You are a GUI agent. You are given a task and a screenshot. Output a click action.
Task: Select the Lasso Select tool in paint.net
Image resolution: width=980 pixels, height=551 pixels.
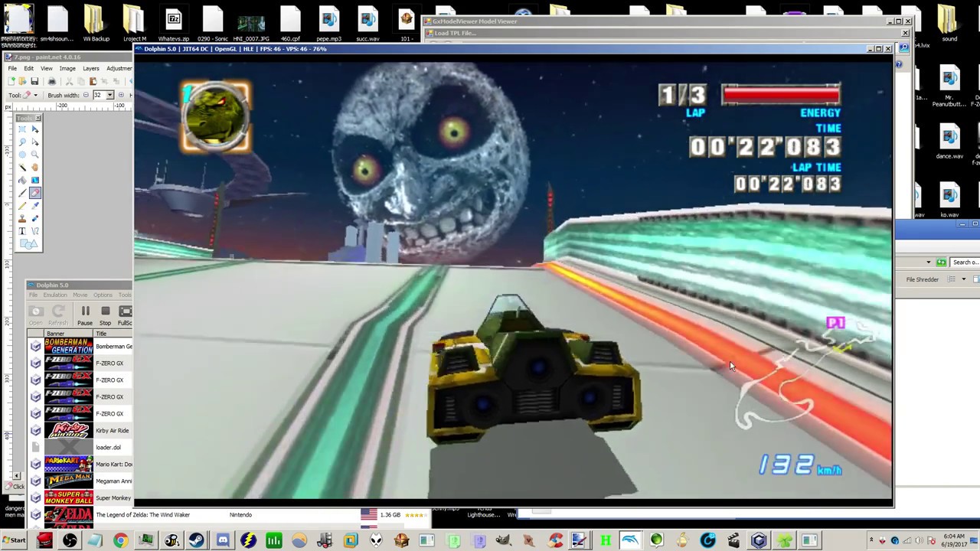pyautogui.click(x=22, y=142)
